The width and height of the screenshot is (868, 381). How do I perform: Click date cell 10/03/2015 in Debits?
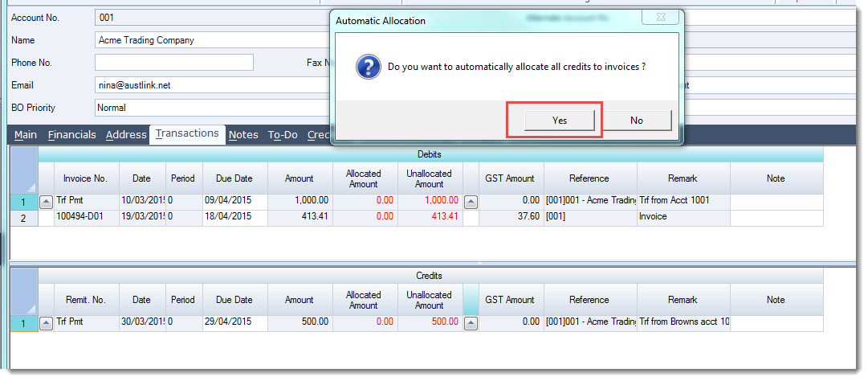[x=142, y=202]
